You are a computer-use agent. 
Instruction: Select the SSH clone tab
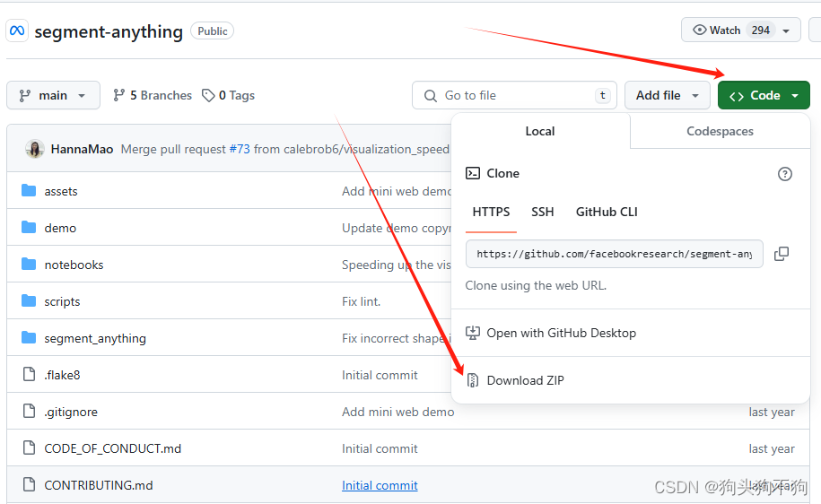[543, 212]
